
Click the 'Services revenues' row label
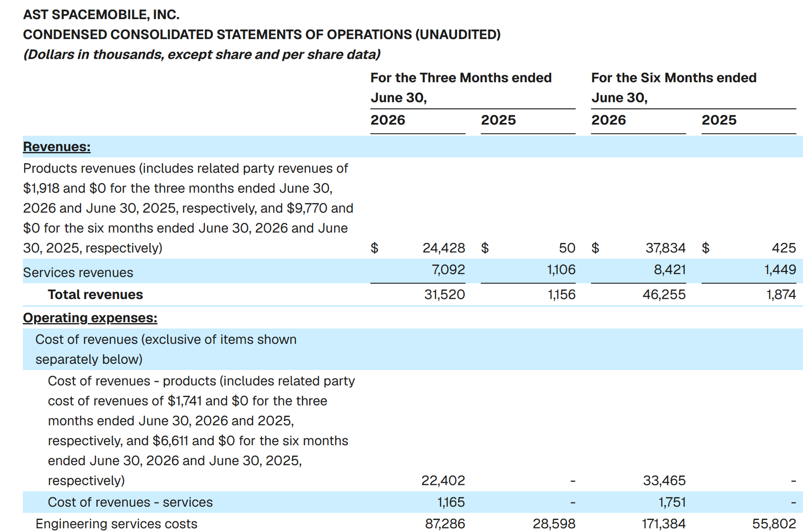click(x=78, y=273)
